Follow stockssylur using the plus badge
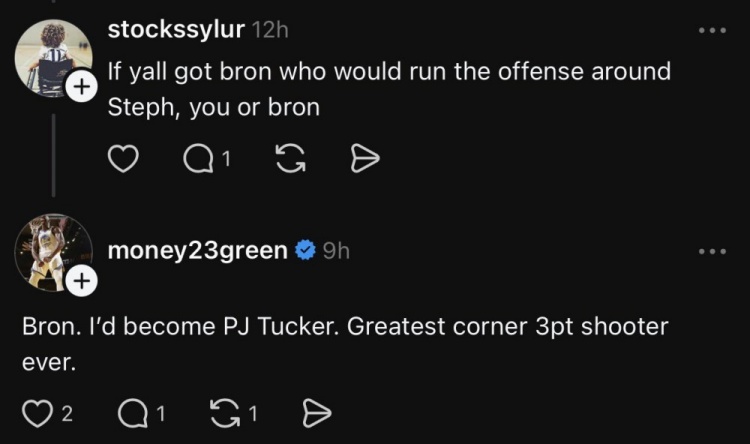Image resolution: width=750 pixels, height=444 pixels. (82, 87)
